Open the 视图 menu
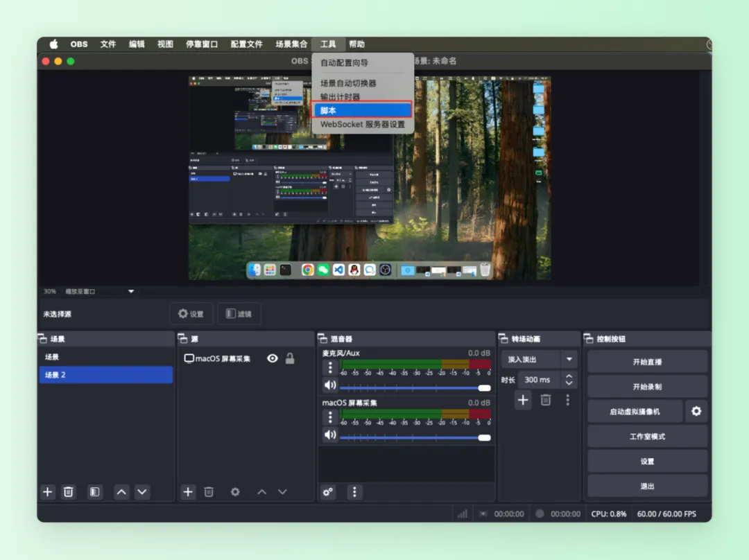 [x=165, y=44]
